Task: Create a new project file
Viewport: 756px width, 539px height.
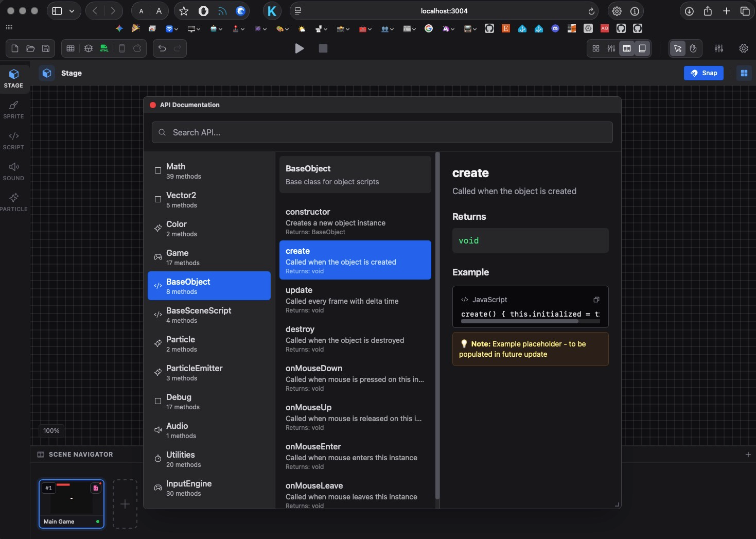Action: tap(15, 48)
